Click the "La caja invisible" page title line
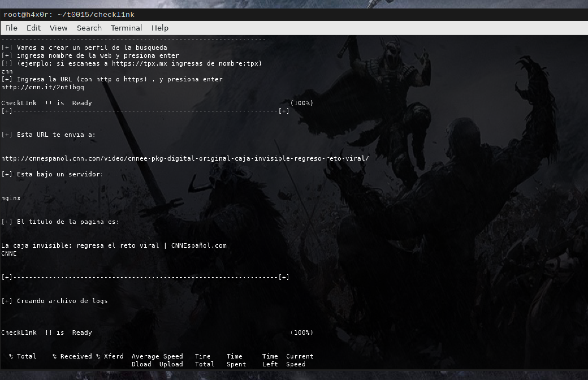 [114, 246]
